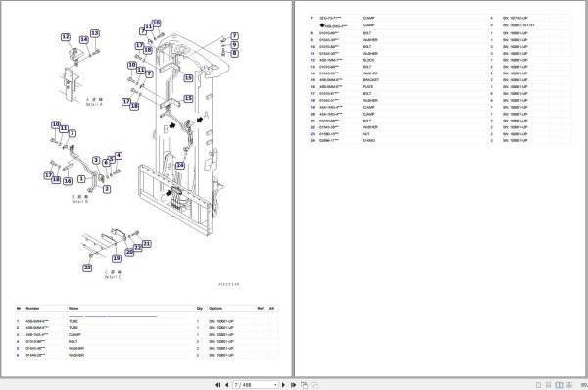The height and width of the screenshot is (390, 588).
Task: Click the Qty column header
Action: [x=200, y=309]
